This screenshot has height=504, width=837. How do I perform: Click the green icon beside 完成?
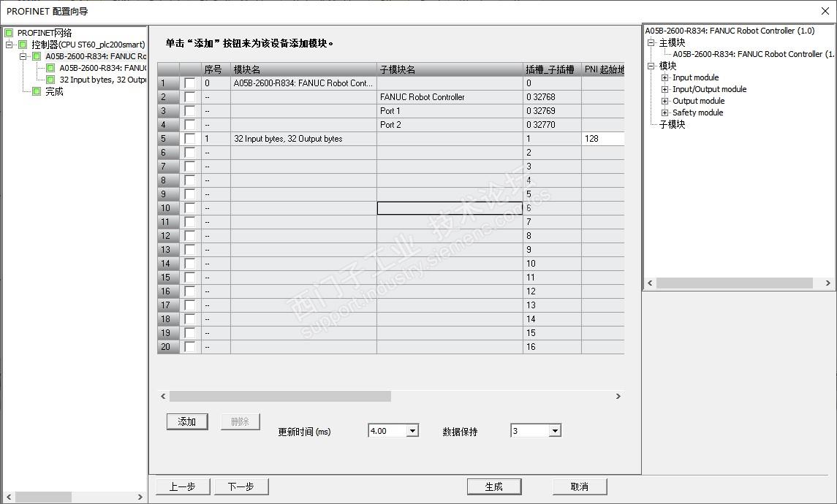click(x=37, y=91)
